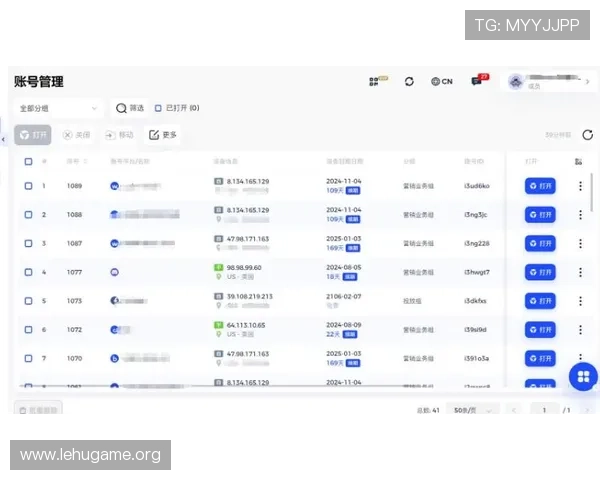Switch language via CN globe icon
The height and width of the screenshot is (480, 600).
coord(442,82)
